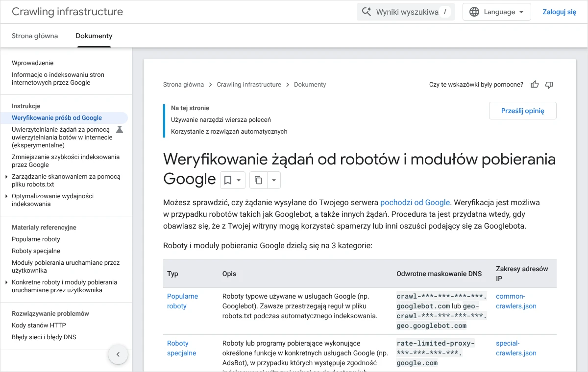Viewport: 588px width, 372px height.
Task: Click the Materiały referencyjne section heading
Action: tap(44, 228)
